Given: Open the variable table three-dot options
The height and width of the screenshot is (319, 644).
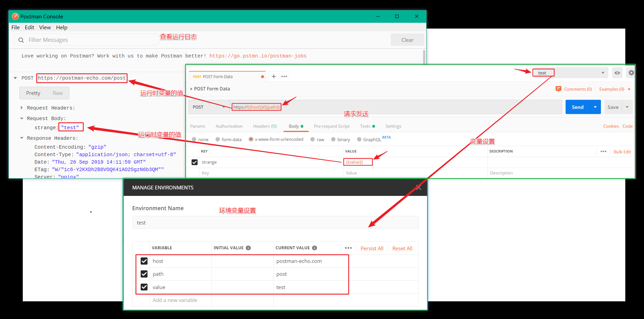Looking at the screenshot, I should 348,248.
